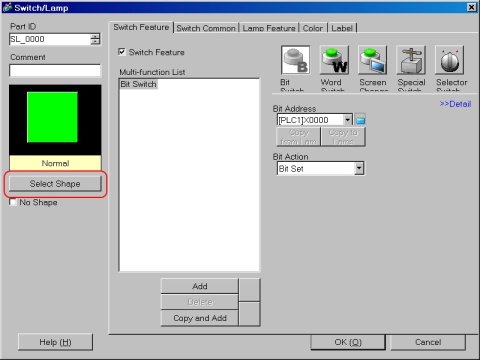Go to the Color tab

[313, 28]
